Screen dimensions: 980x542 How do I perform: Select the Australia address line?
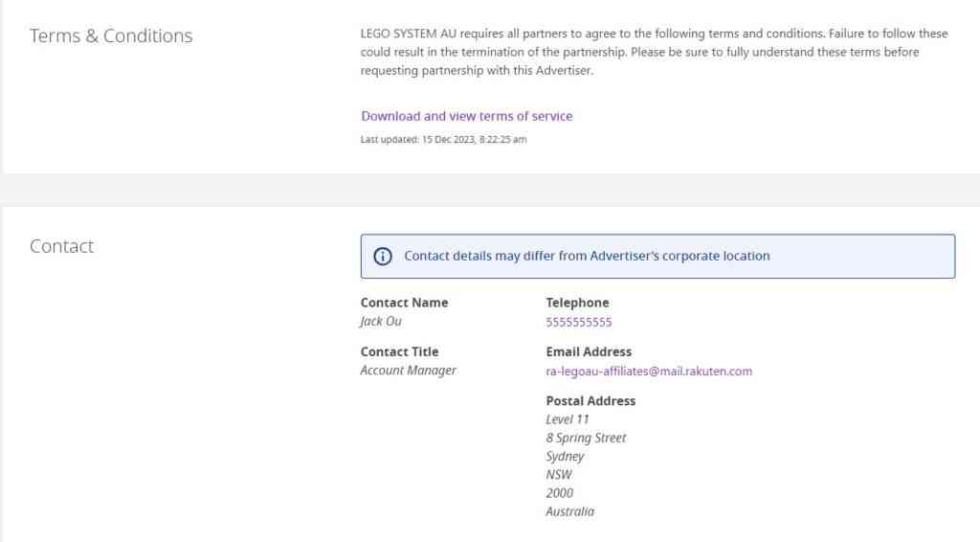pyautogui.click(x=570, y=511)
